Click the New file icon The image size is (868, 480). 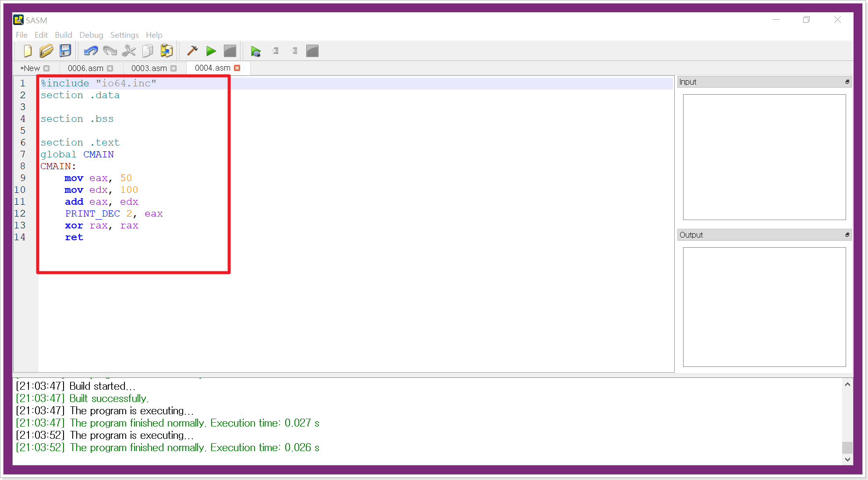[28, 51]
